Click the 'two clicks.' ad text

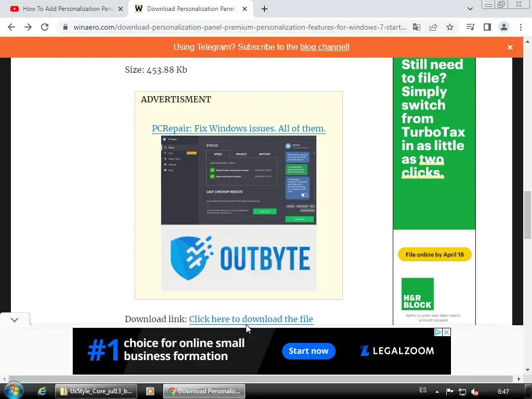(x=423, y=166)
